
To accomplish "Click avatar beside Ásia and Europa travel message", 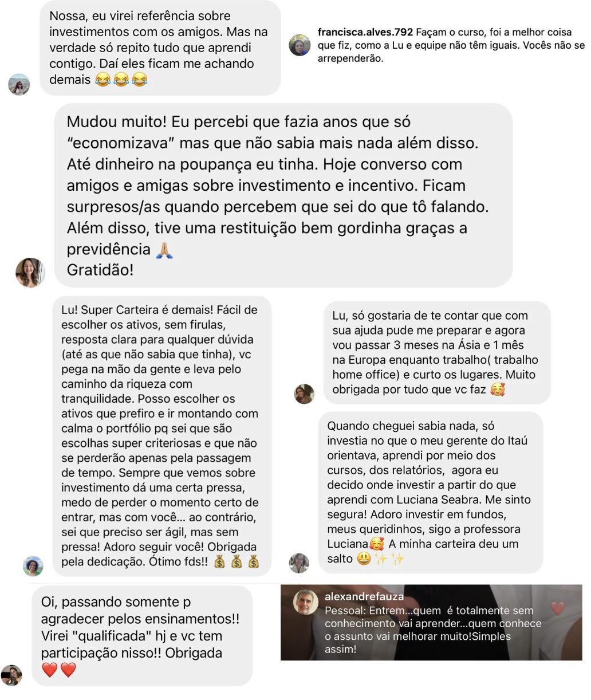I will (304, 394).
